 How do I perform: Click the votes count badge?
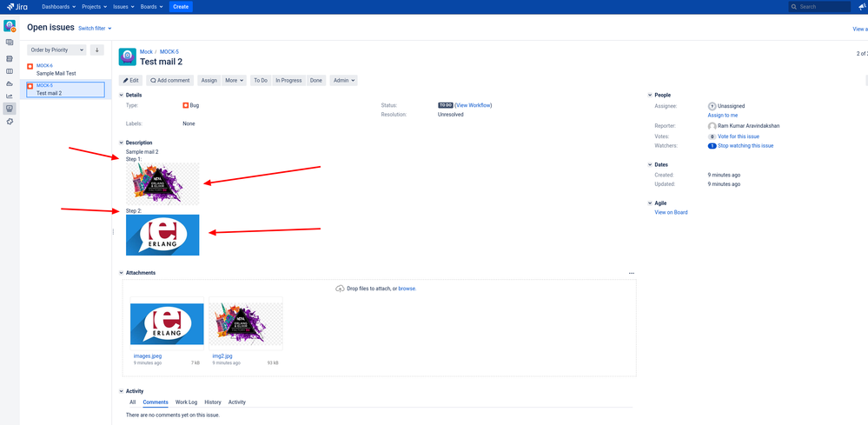click(712, 136)
